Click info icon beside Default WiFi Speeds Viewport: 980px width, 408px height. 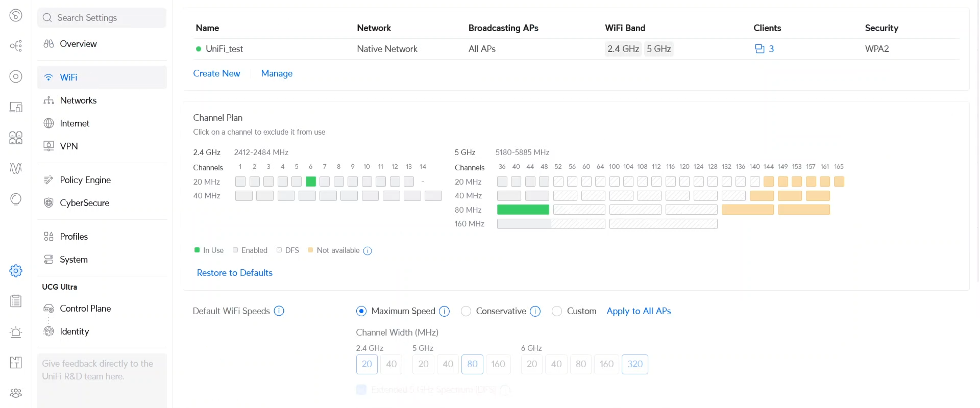(279, 311)
